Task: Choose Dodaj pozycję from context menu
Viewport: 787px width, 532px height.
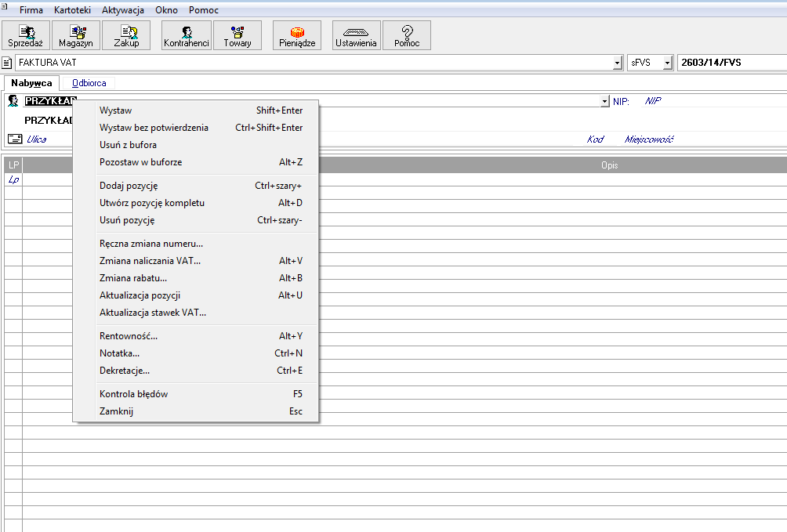Action: coord(129,186)
